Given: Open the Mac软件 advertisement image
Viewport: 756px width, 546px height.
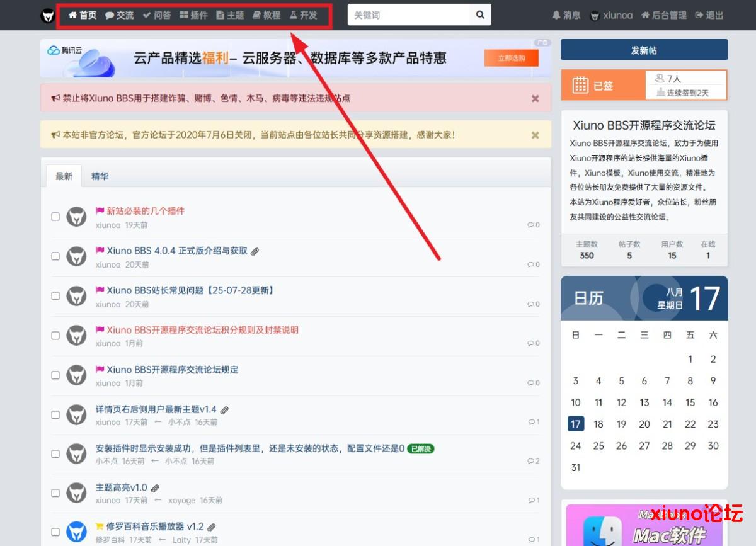Looking at the screenshot, I should pos(644,525).
